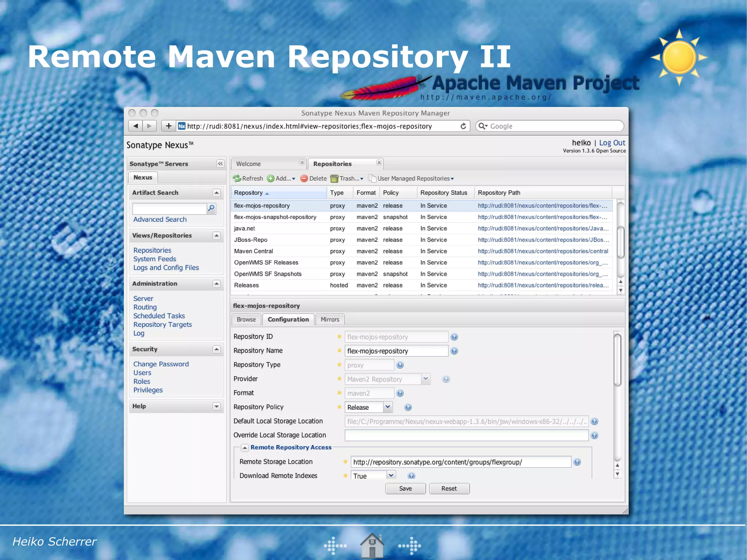Open the Download Remote Indexes dropdown
Viewport: 747px width, 560px height.
tap(391, 475)
